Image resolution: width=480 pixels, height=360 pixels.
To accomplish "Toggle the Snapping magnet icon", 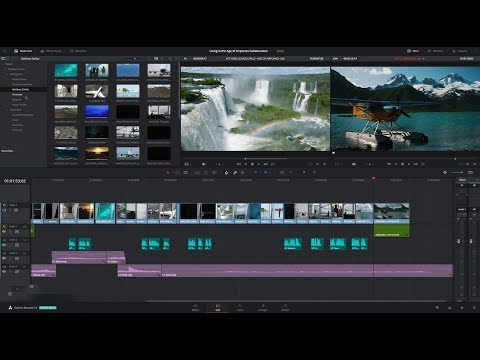I will [227, 172].
